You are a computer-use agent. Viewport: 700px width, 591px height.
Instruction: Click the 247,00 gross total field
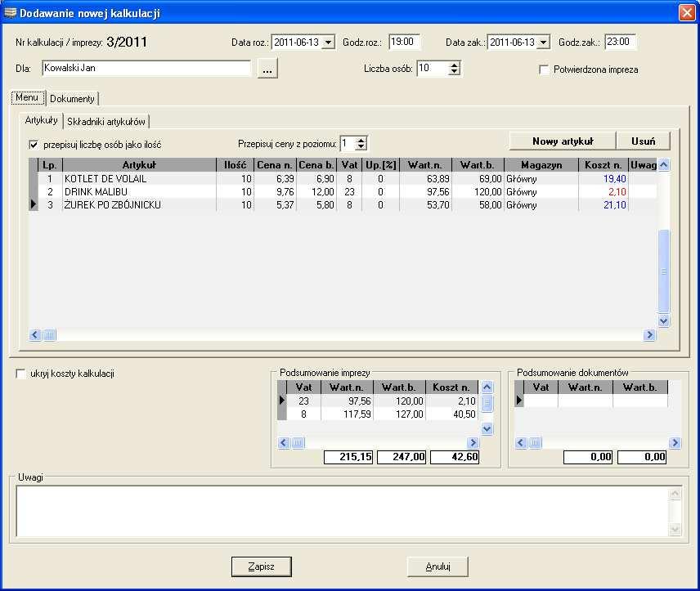click(402, 457)
